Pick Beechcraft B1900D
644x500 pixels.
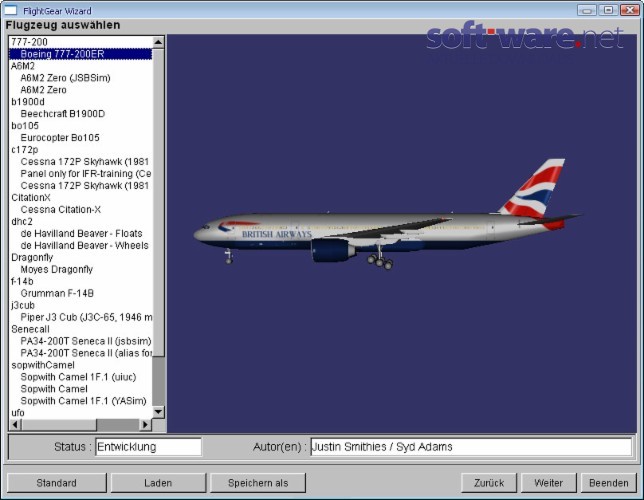click(x=80, y=113)
